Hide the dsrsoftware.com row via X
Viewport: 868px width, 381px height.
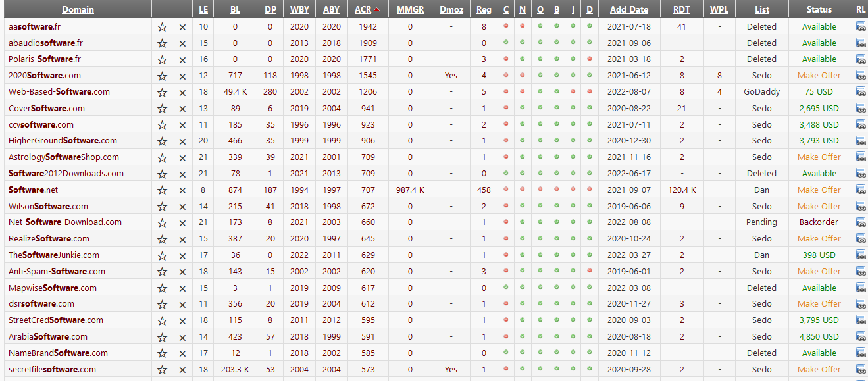(182, 304)
